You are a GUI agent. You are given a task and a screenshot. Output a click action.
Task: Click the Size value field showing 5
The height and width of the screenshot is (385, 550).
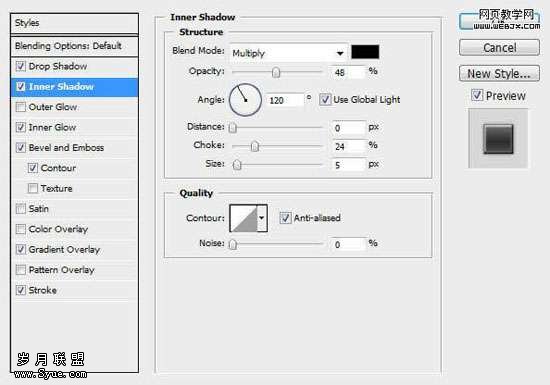[348, 165]
